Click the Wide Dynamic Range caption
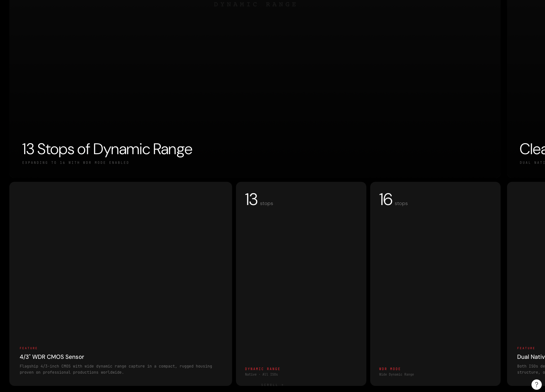 (x=397, y=374)
